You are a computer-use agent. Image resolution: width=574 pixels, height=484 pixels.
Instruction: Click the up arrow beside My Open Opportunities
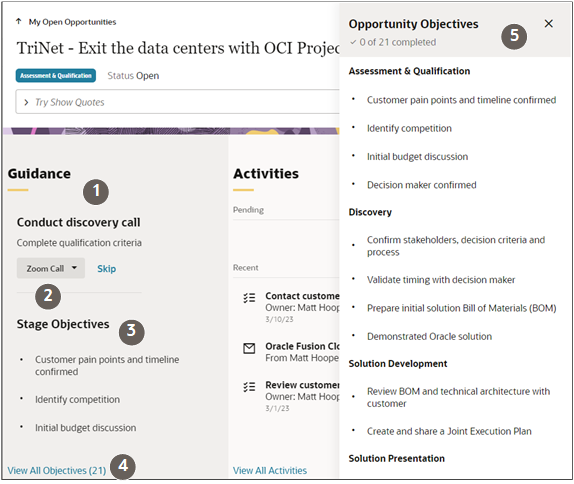tap(18, 22)
